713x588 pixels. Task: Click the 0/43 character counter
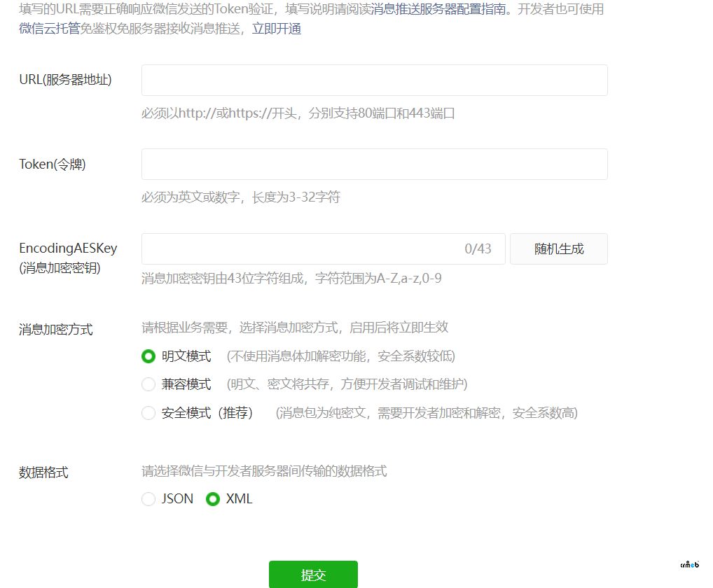[478, 249]
